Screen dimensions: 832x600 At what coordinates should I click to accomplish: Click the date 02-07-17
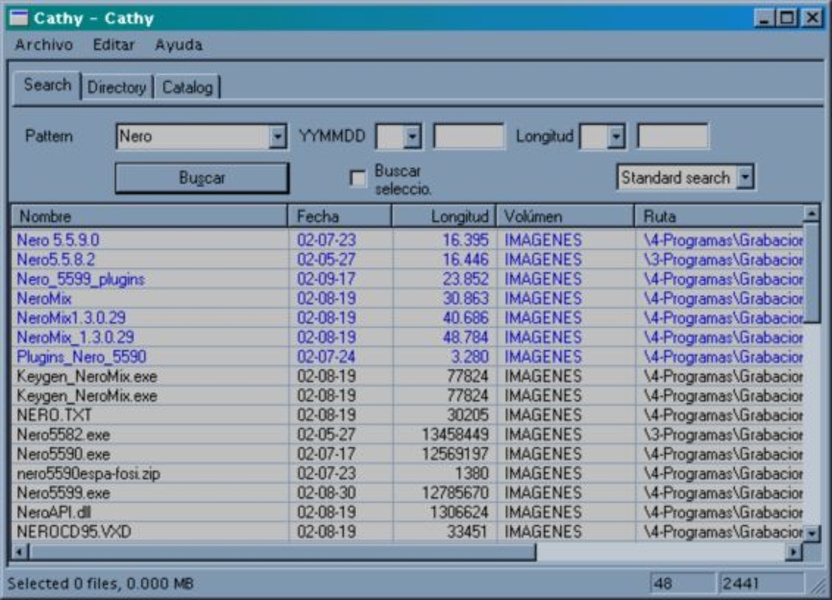(x=326, y=454)
